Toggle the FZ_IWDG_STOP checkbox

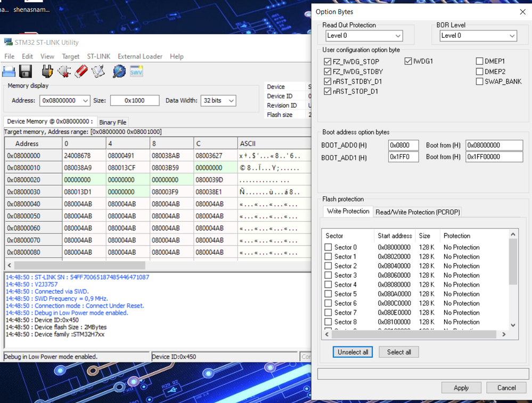[x=328, y=61]
